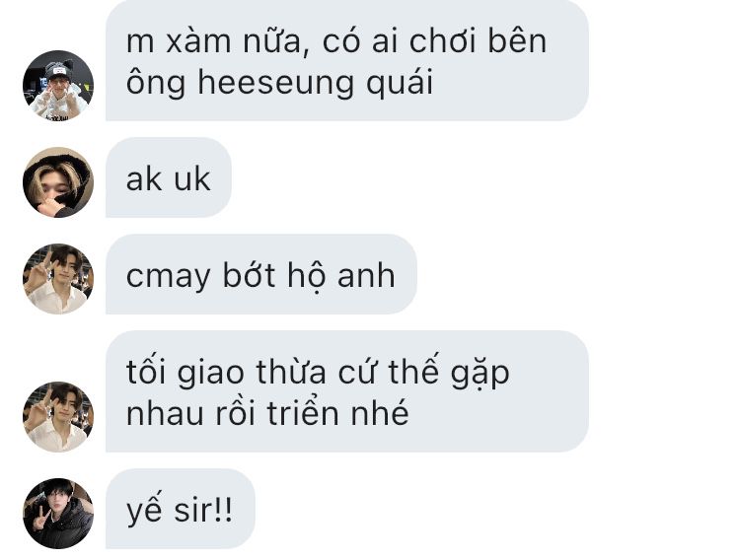Click the word 'uk' in second bubble
This screenshot has width=739, height=560.
pos(191,179)
